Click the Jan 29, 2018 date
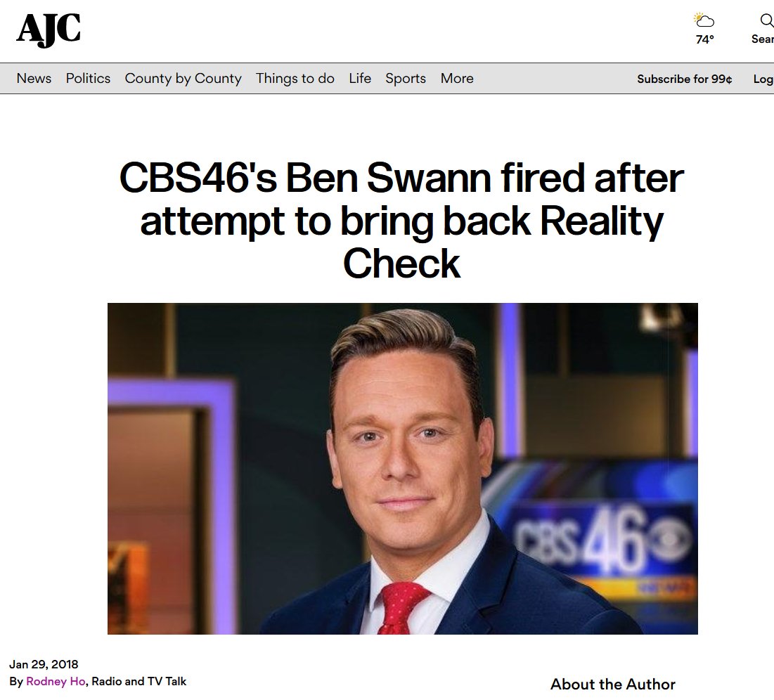 [44, 664]
